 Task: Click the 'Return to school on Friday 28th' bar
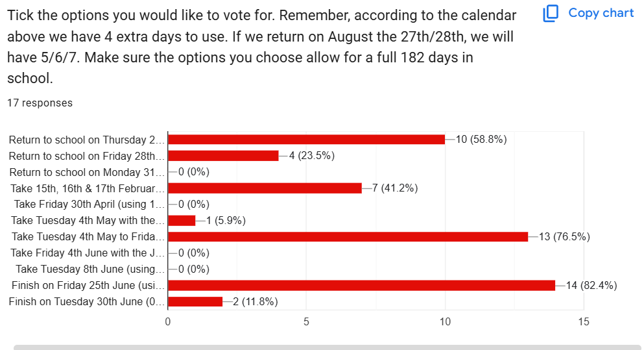tap(223, 156)
